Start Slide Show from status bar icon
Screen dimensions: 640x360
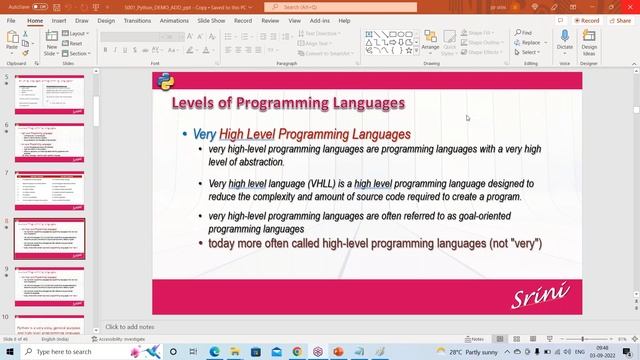[x=550, y=339]
